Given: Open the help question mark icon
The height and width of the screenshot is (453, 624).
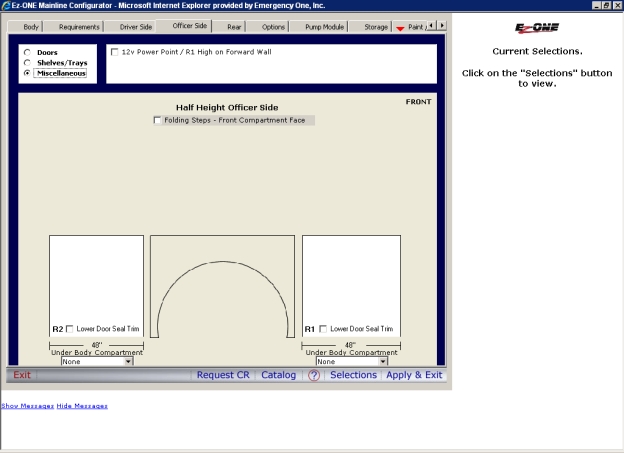Looking at the screenshot, I should coord(314,375).
